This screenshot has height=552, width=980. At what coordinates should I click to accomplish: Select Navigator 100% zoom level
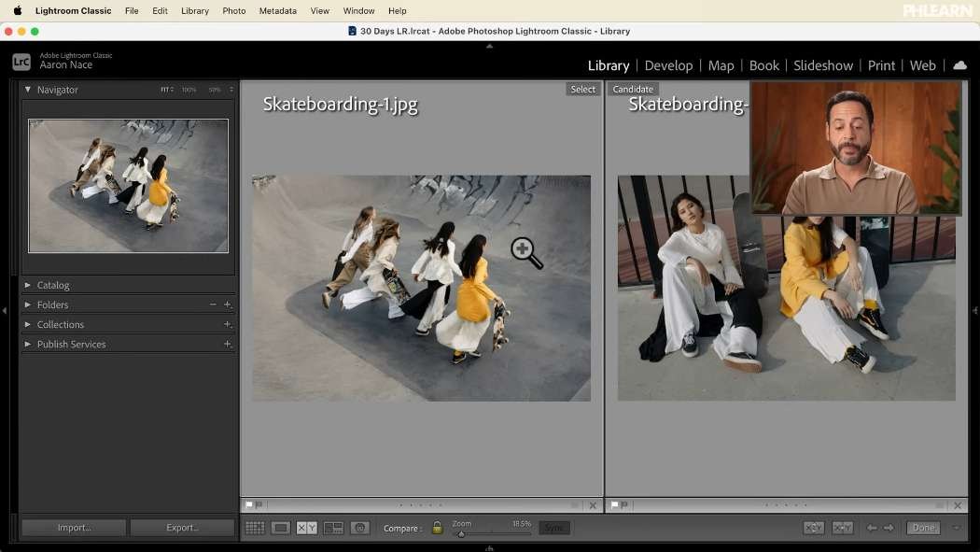[x=189, y=90]
